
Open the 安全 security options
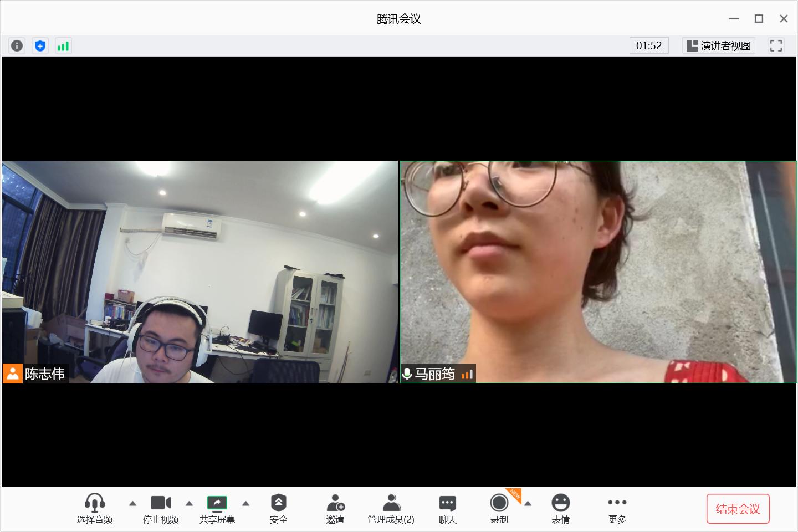278,509
